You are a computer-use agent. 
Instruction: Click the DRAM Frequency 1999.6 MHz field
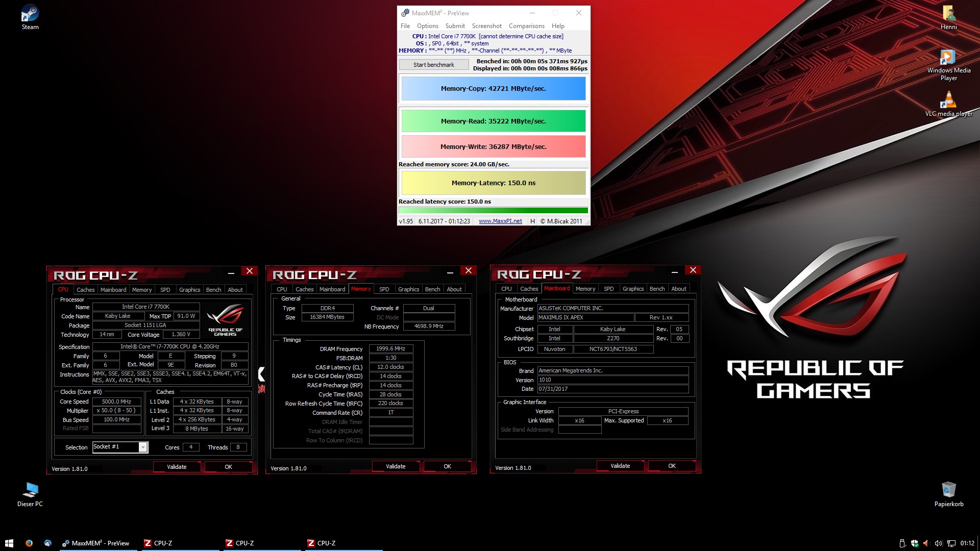[391, 349]
